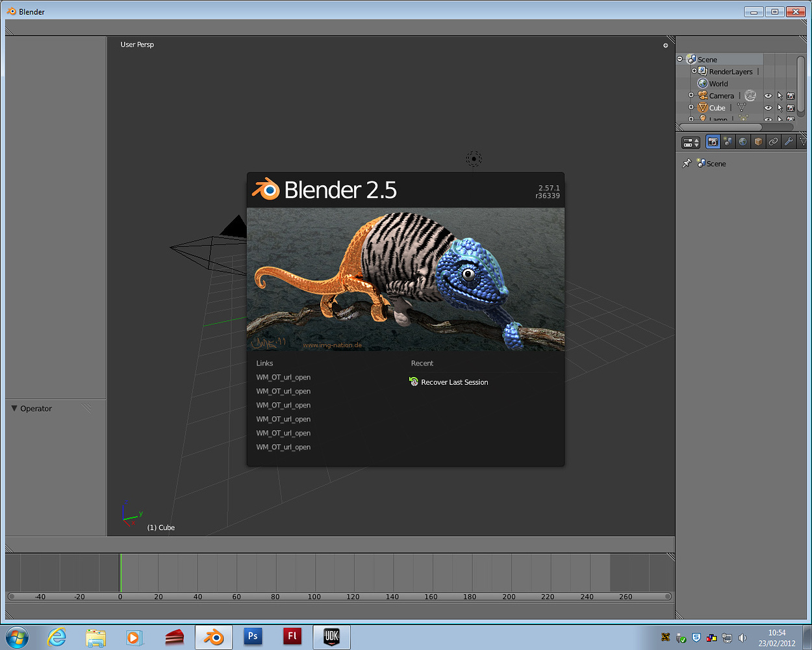Image resolution: width=812 pixels, height=650 pixels.
Task: Open Windows Media Player taskbar icon
Action: 134,638
